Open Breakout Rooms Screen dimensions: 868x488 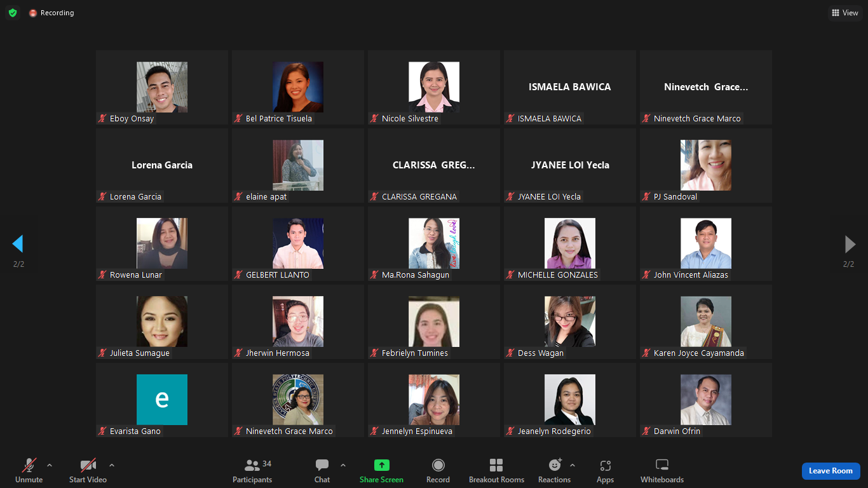pyautogui.click(x=496, y=471)
